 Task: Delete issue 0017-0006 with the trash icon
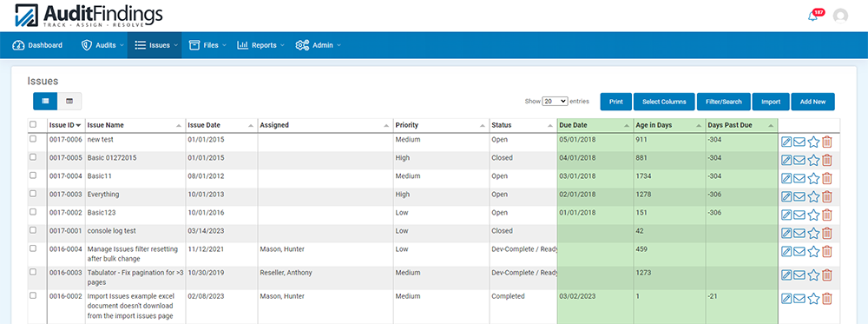pyautogui.click(x=827, y=142)
